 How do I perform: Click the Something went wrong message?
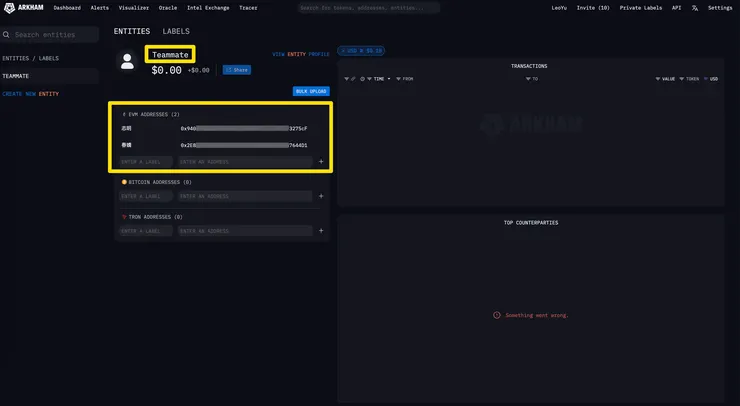pos(531,315)
